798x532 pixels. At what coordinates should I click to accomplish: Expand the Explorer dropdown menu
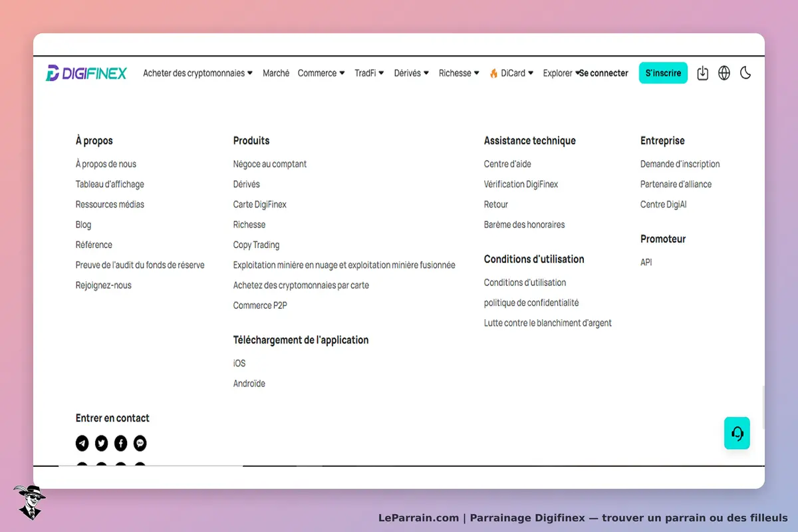(x=562, y=73)
